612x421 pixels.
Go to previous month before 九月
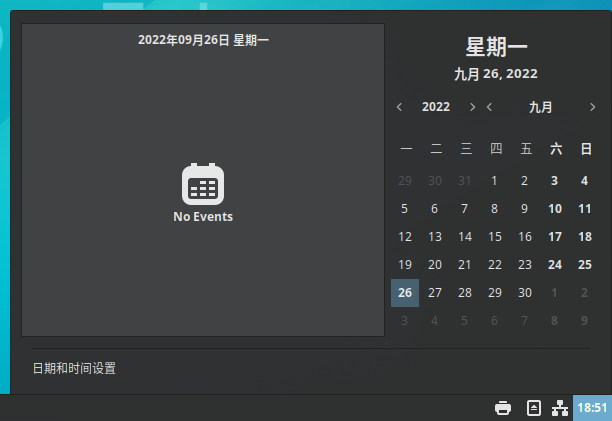tap(489, 107)
